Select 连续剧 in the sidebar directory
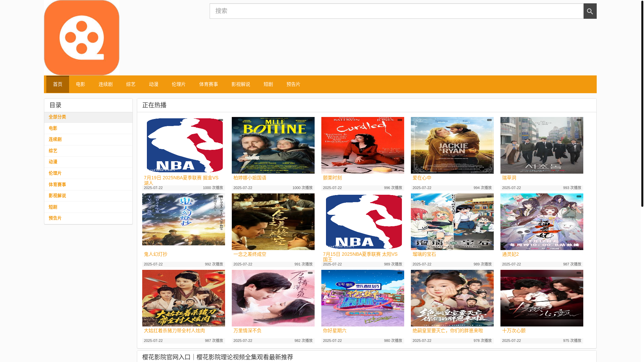 point(88,139)
